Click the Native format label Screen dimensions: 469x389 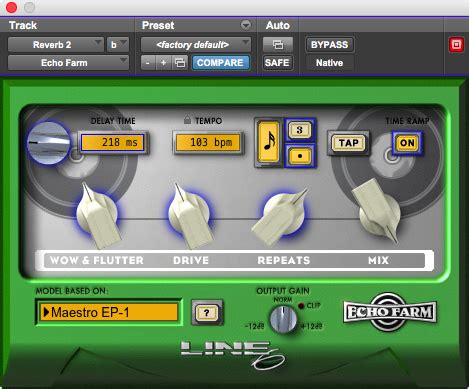tap(329, 63)
